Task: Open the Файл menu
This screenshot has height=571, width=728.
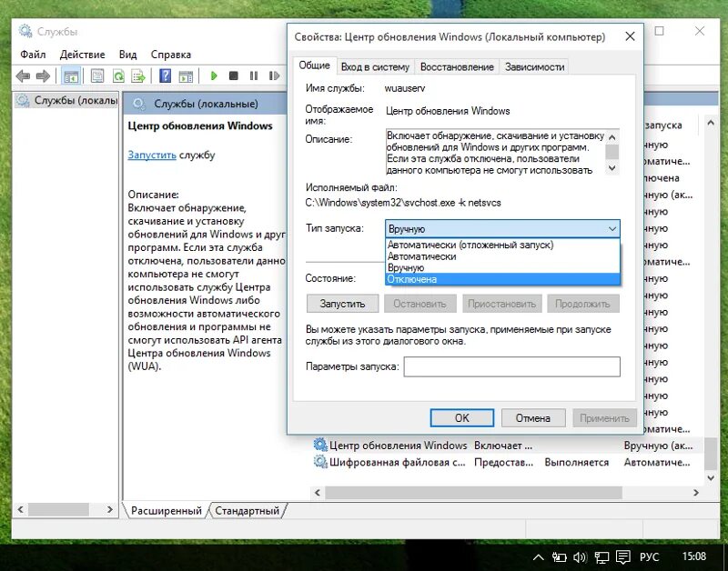Action: tap(33, 55)
